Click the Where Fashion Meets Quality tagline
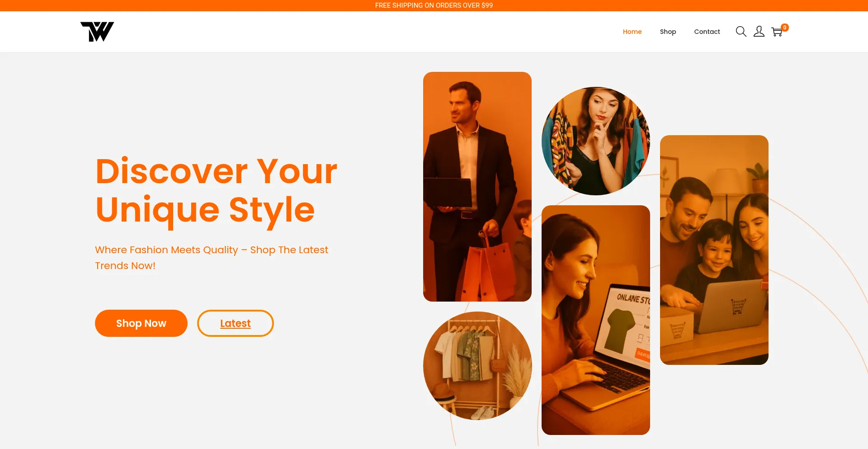The height and width of the screenshot is (449, 868). 212,258
